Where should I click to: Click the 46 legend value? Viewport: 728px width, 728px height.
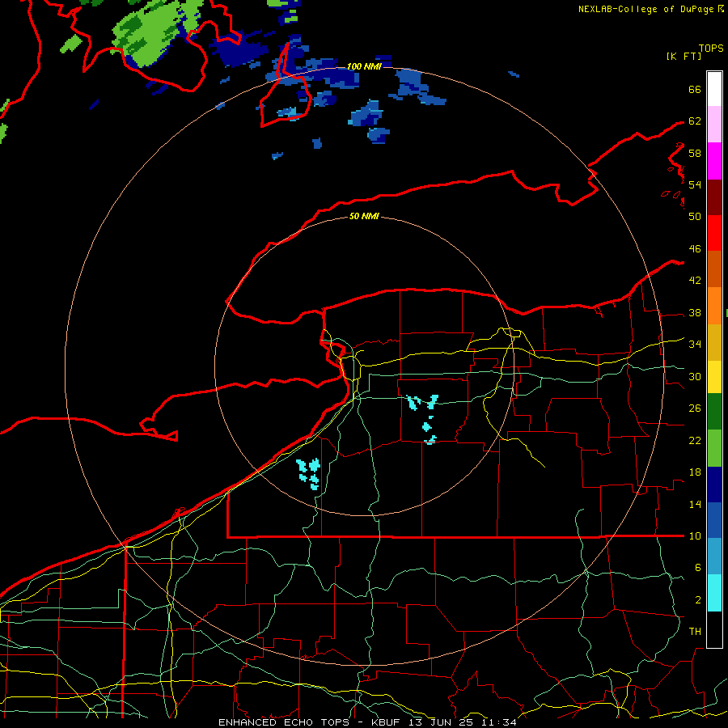(x=695, y=249)
